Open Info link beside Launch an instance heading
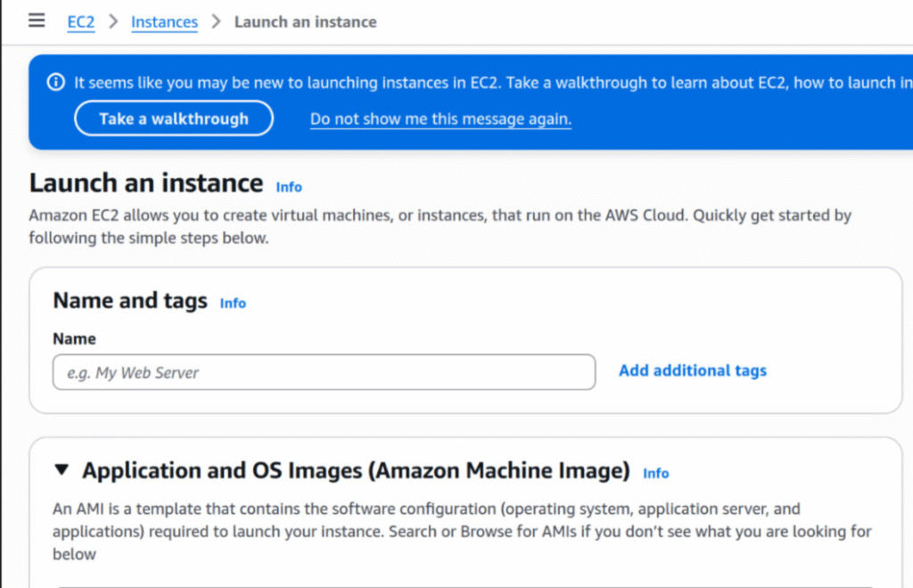This screenshot has width=913, height=588. (289, 187)
